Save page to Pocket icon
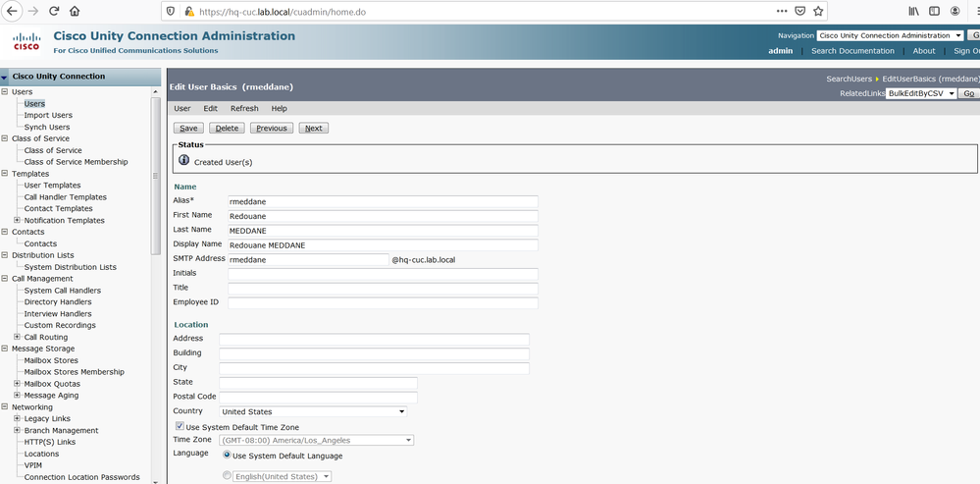The image size is (980, 484). (800, 11)
